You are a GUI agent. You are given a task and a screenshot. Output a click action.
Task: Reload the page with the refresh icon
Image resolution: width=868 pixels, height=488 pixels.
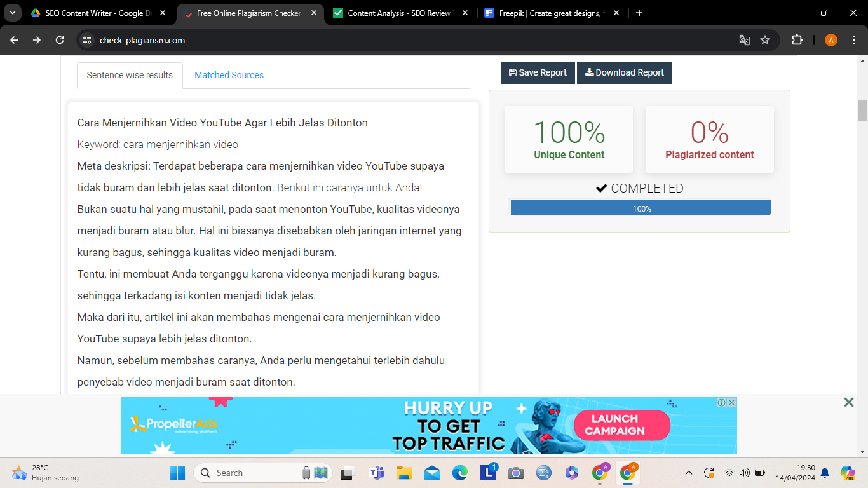pos(60,40)
